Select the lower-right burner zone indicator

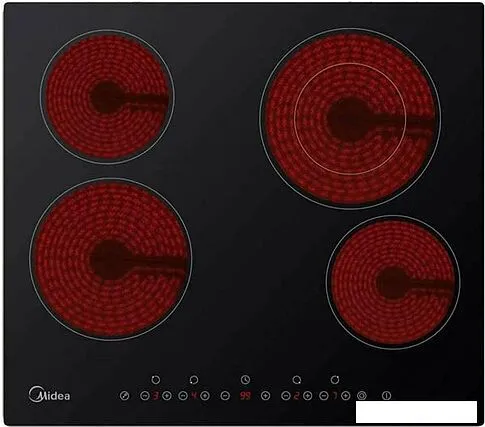click(297, 380)
